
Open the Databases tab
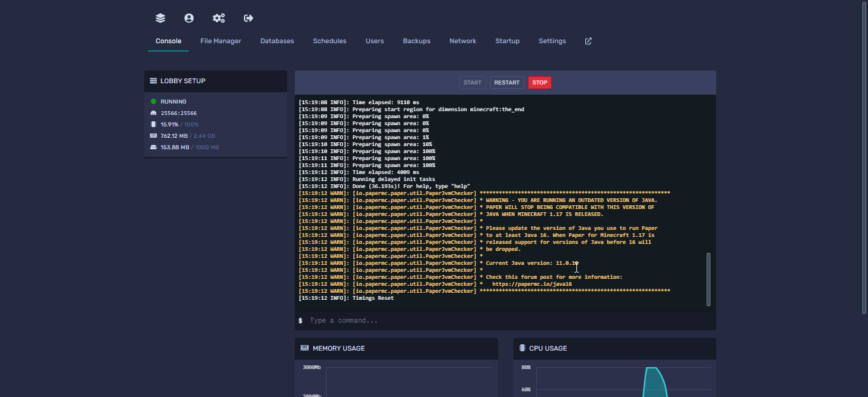[277, 41]
